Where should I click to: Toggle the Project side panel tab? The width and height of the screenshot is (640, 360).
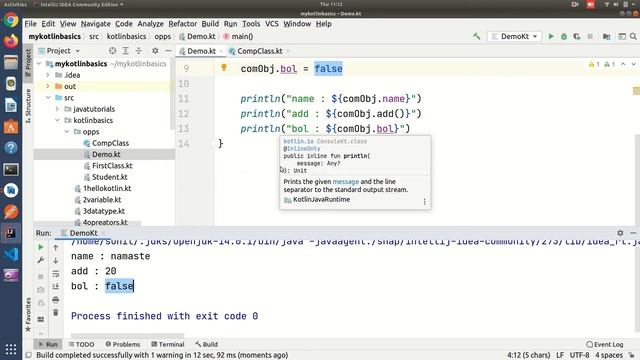28,63
